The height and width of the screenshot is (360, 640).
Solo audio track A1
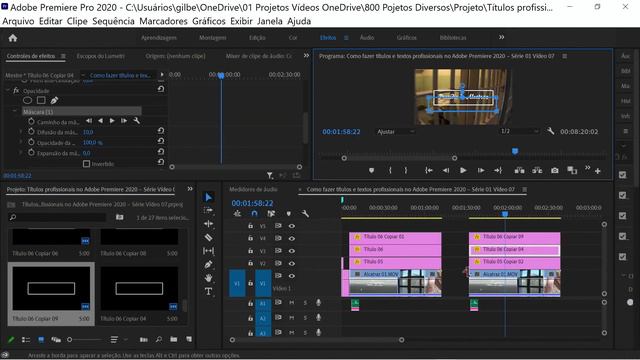click(305, 302)
